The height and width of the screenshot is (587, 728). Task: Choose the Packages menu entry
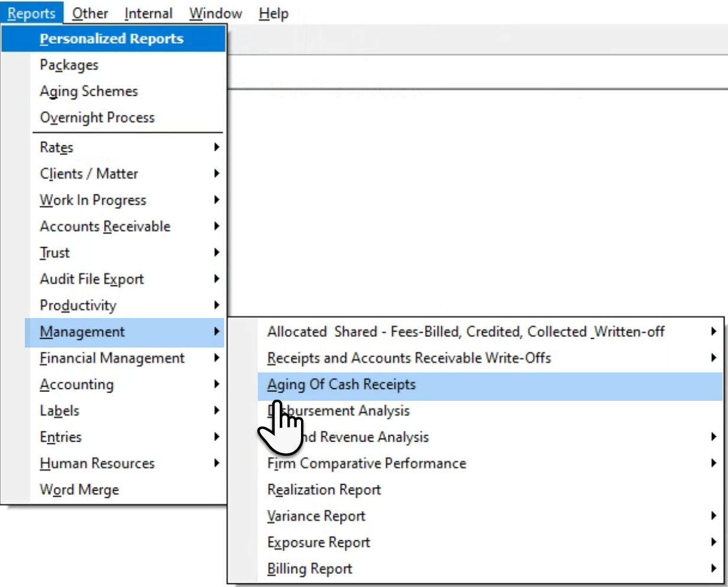point(114,65)
